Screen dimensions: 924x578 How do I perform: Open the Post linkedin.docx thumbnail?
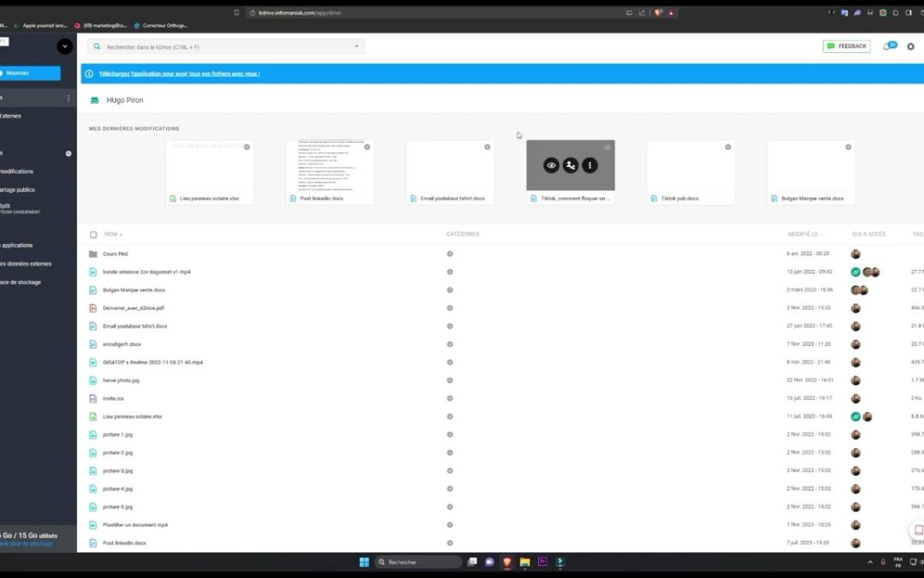pyautogui.click(x=330, y=166)
